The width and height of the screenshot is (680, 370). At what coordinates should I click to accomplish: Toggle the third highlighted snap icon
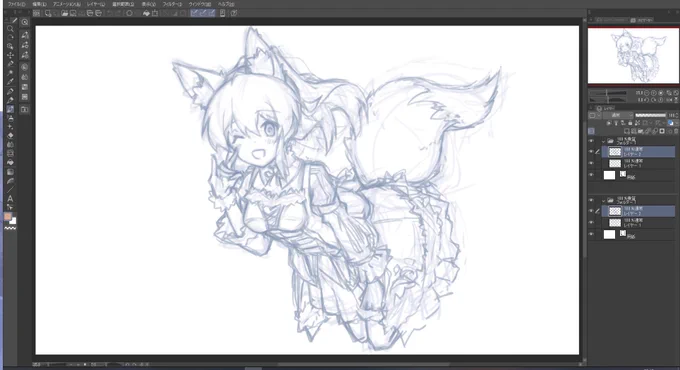(211, 13)
